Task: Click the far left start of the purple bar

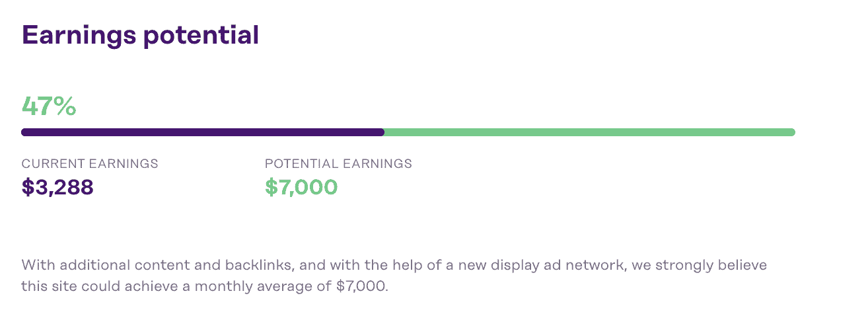Action: tap(24, 132)
